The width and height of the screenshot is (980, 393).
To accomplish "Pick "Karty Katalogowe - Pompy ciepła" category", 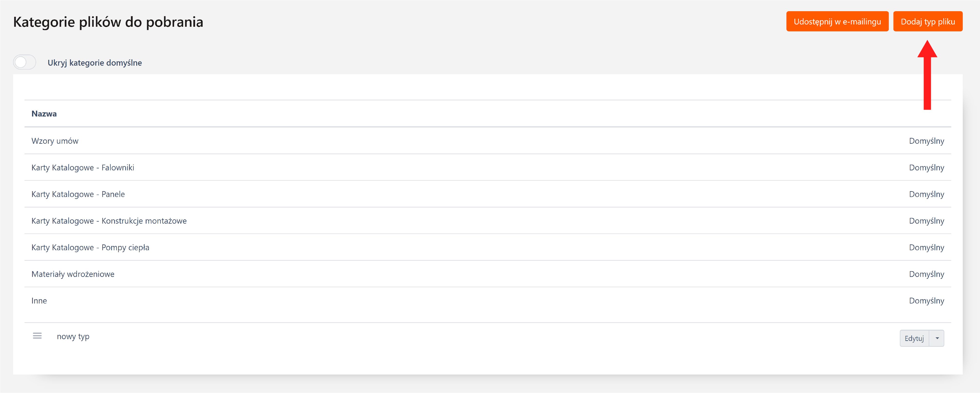I will coord(90,248).
